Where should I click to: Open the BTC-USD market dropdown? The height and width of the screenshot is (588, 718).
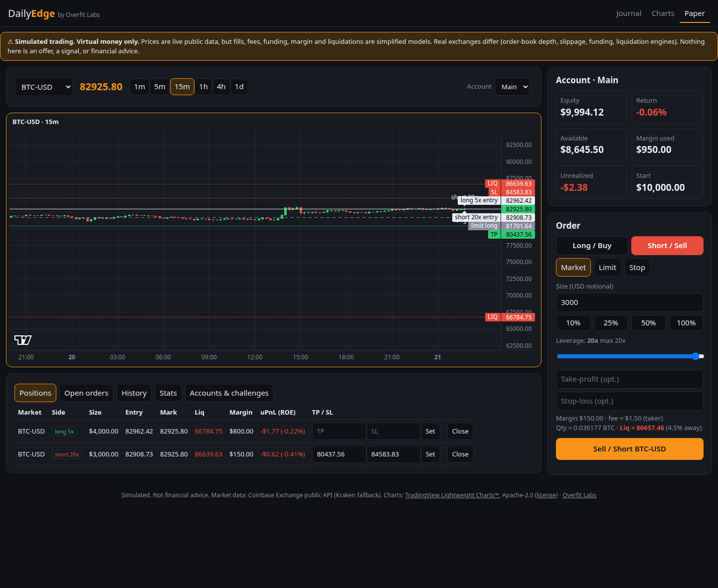pyautogui.click(x=43, y=87)
